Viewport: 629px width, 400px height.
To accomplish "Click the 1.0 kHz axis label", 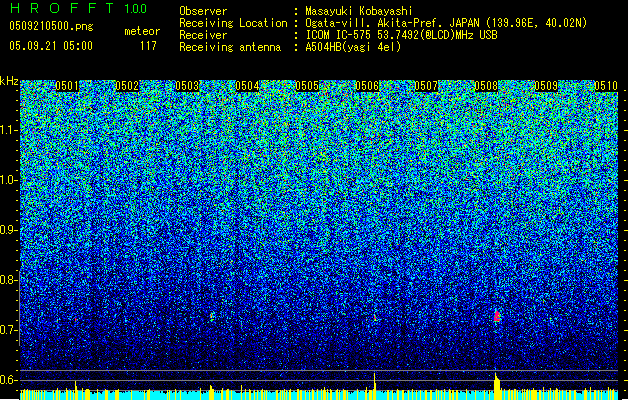I will (9, 180).
